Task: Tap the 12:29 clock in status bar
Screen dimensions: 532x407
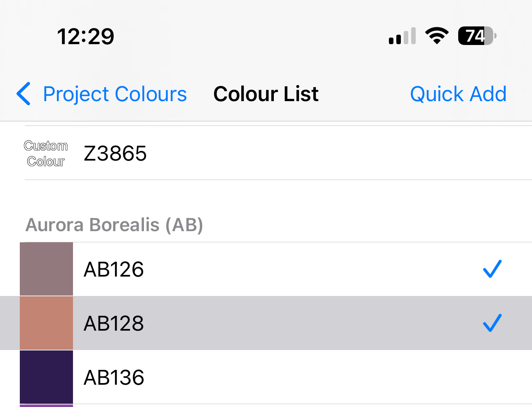Action: pyautogui.click(x=85, y=36)
